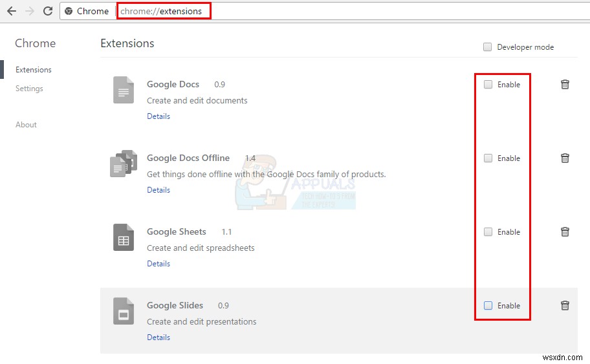Open the About page in the sidebar
This screenshot has height=364, width=590.
(26, 125)
